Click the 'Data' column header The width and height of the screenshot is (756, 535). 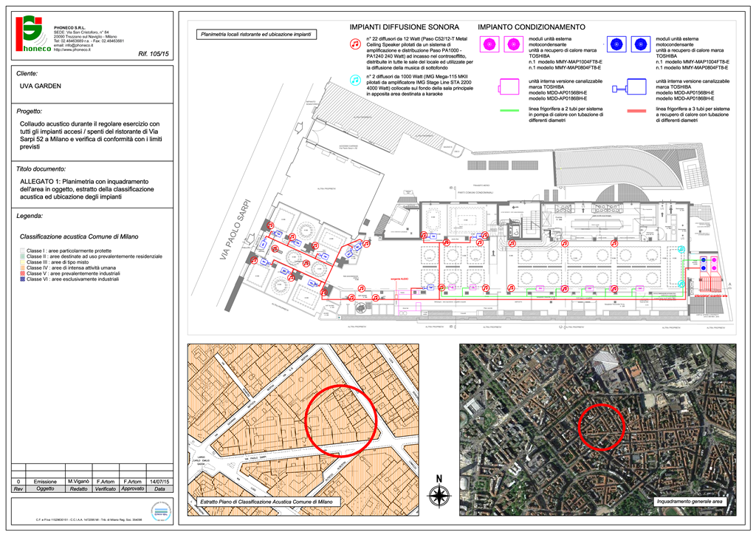coord(159,488)
